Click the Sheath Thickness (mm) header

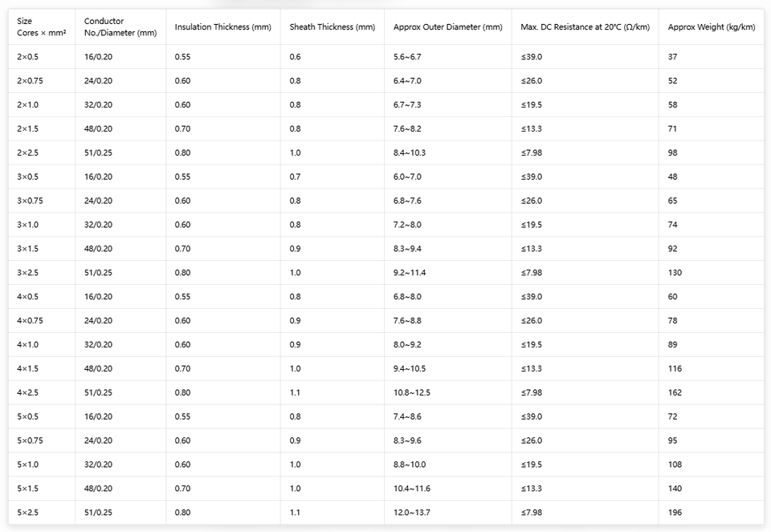click(x=332, y=27)
